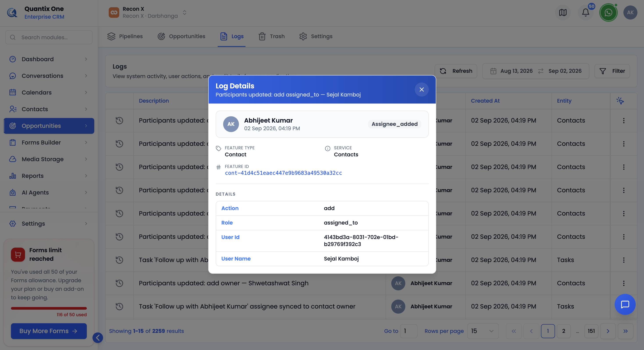Open column customization sparkle icon
The image size is (644, 350).
coord(620,101)
